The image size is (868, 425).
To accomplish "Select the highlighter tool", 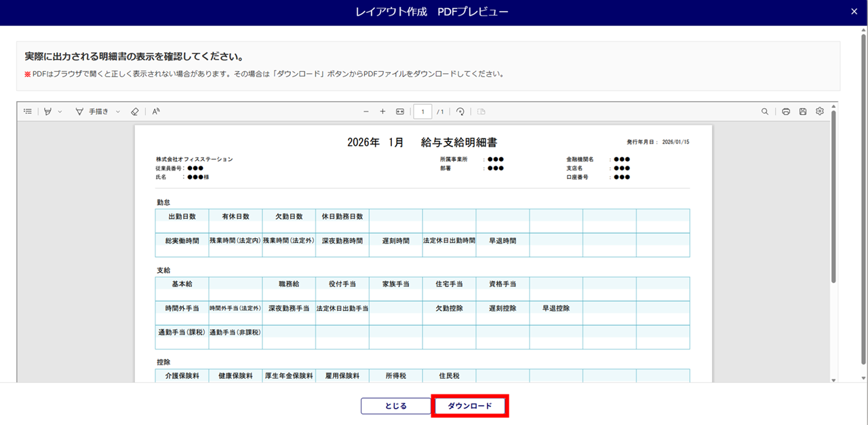I will tap(47, 111).
